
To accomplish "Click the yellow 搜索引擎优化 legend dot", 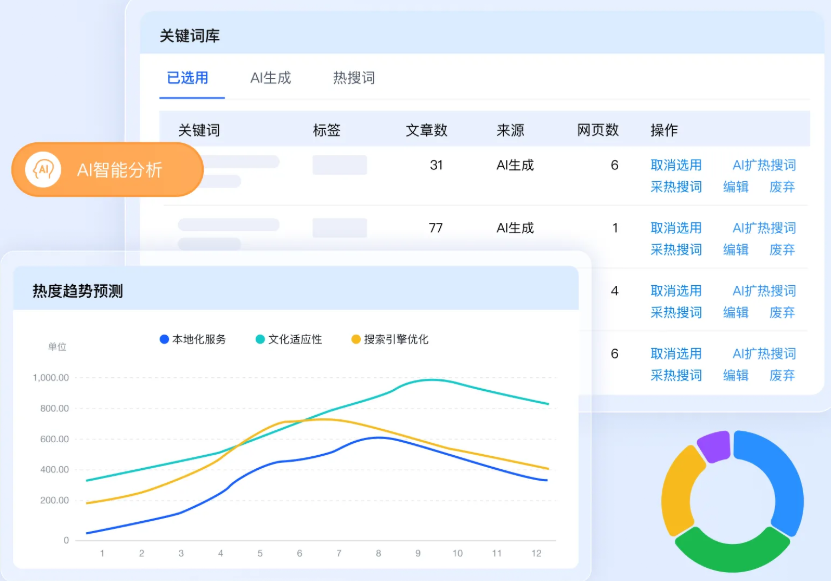I will coord(356,340).
